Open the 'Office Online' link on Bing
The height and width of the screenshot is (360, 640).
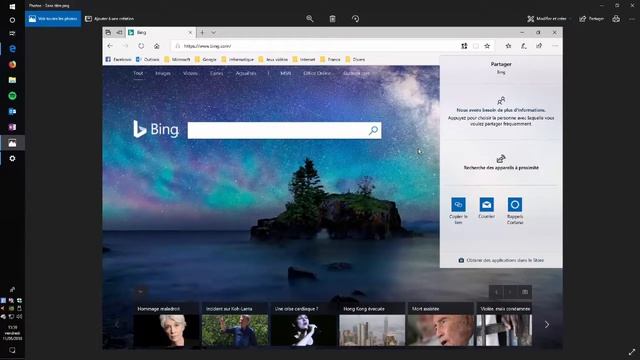click(x=317, y=73)
